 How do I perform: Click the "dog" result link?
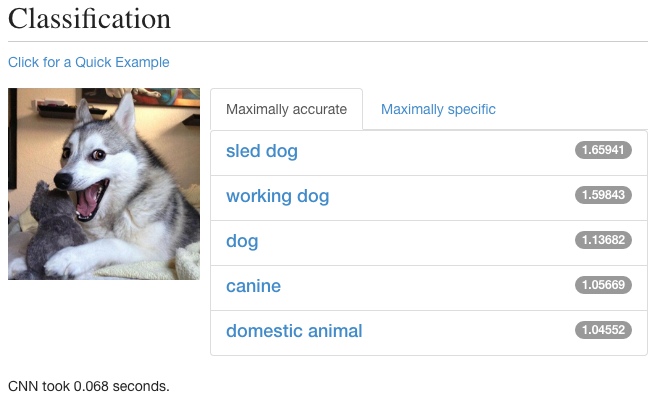242,241
